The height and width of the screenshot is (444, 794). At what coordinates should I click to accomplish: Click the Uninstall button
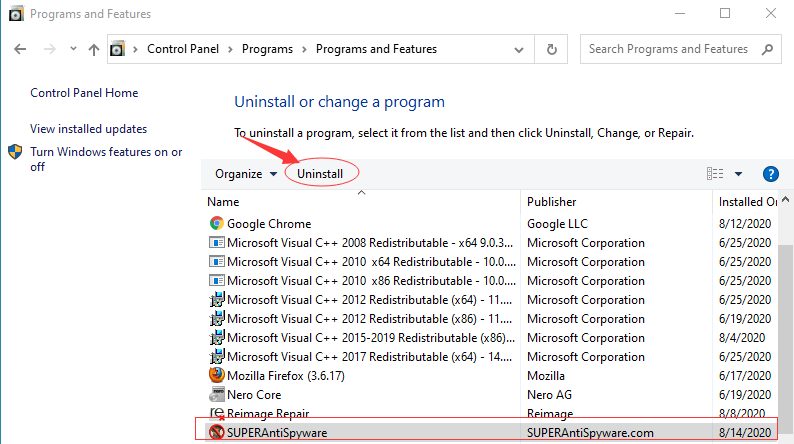(x=320, y=174)
